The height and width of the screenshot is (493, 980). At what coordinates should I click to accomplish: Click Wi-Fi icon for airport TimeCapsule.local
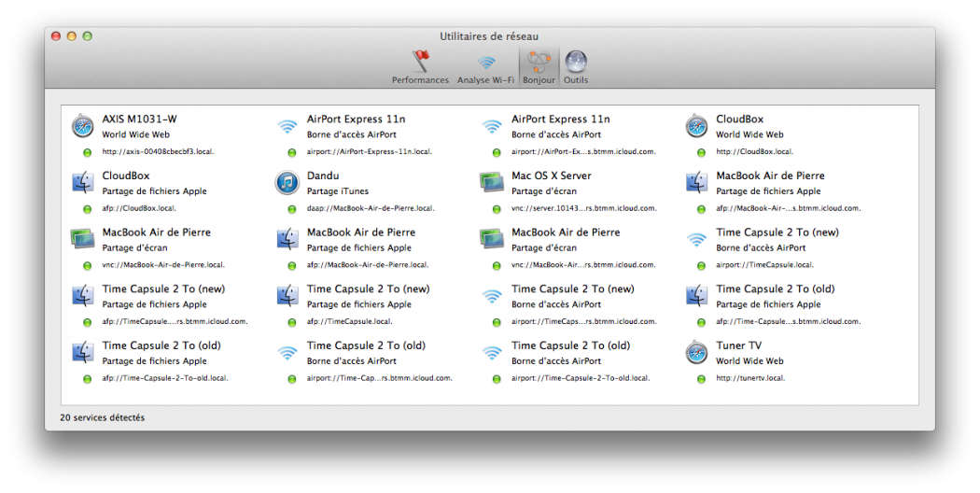(696, 240)
